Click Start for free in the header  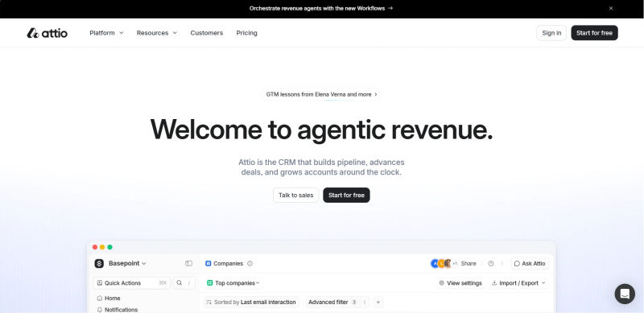pos(594,33)
